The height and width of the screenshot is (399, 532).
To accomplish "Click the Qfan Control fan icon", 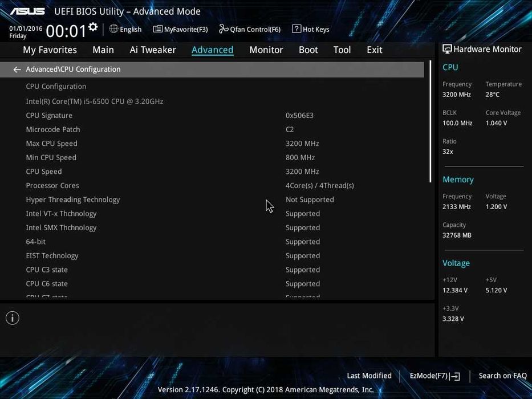I will pyautogui.click(x=224, y=29).
